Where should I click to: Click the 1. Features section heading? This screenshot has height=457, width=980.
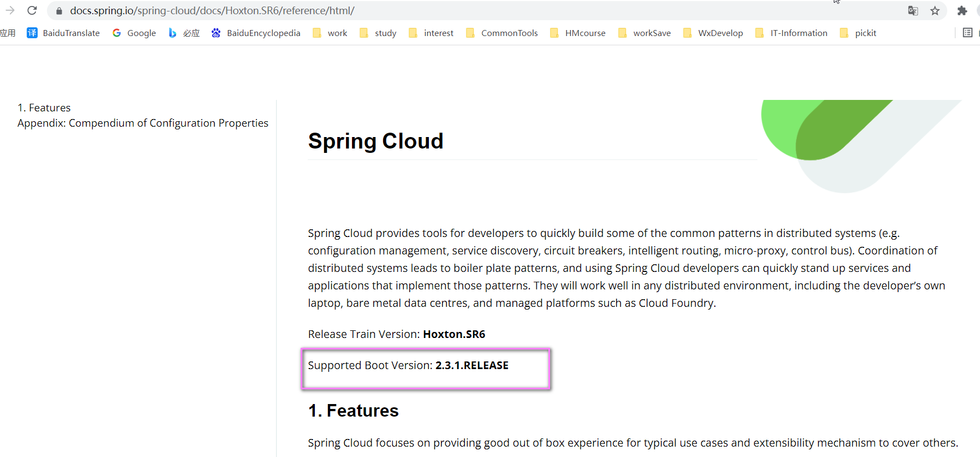pyautogui.click(x=354, y=411)
